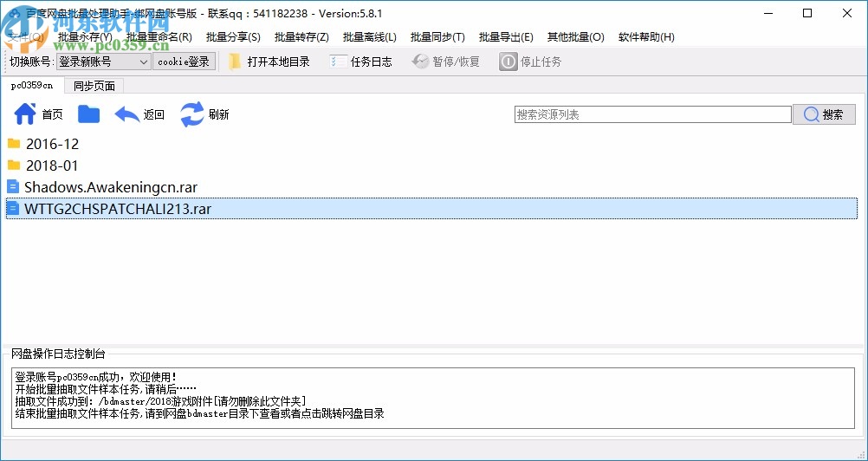Open the 任务日志 task log

(x=361, y=62)
